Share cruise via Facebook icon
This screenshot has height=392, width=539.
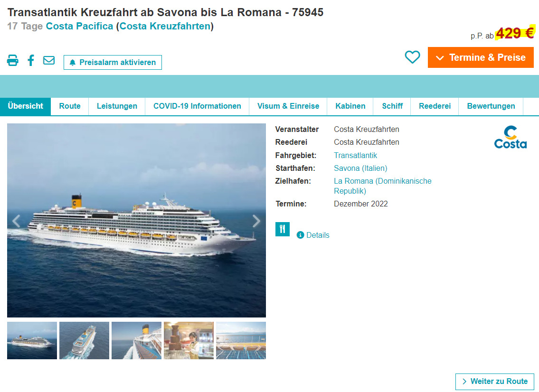(31, 60)
